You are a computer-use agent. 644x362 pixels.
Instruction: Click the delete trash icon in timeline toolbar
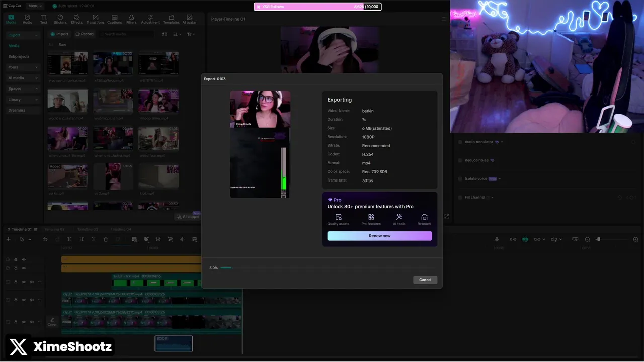pyautogui.click(x=106, y=239)
